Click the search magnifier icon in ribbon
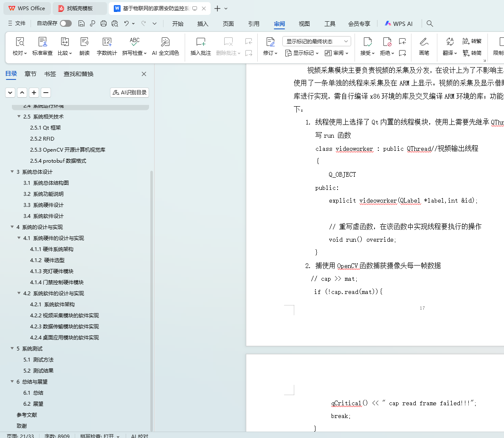This screenshot has height=438, width=504. [430, 24]
